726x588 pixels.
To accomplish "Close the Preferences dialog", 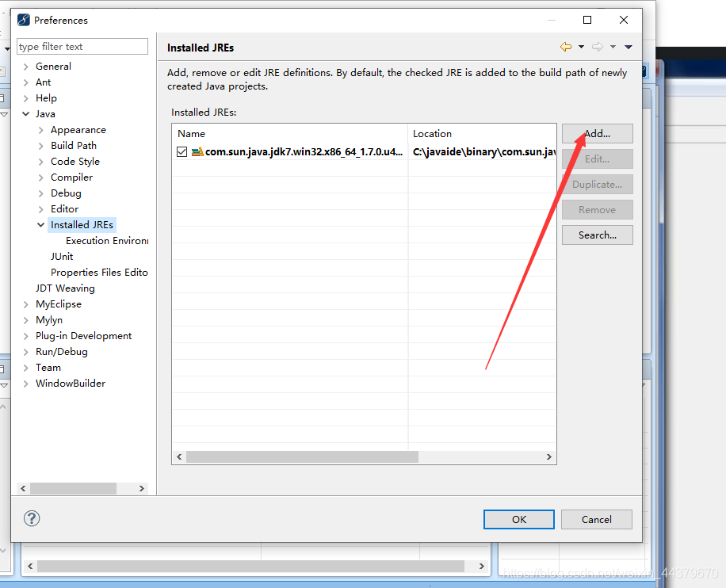I will (624, 20).
